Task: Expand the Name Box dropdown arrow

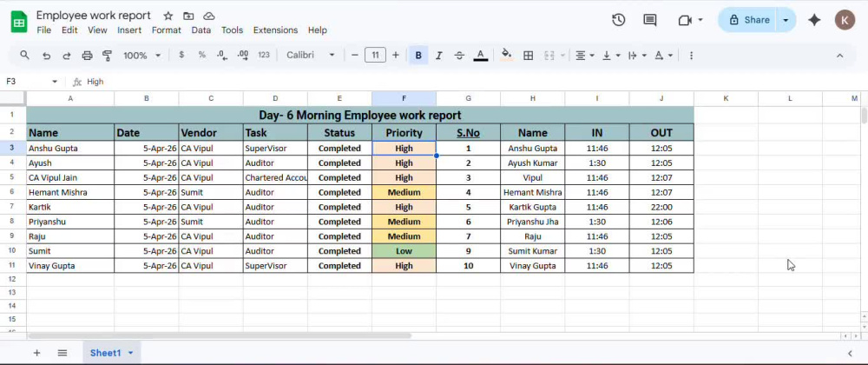Action: tap(55, 82)
